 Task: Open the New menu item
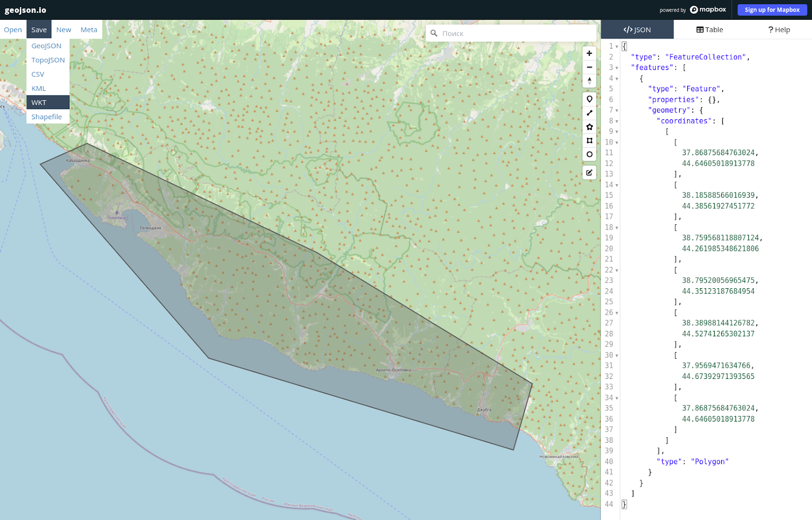click(x=63, y=30)
